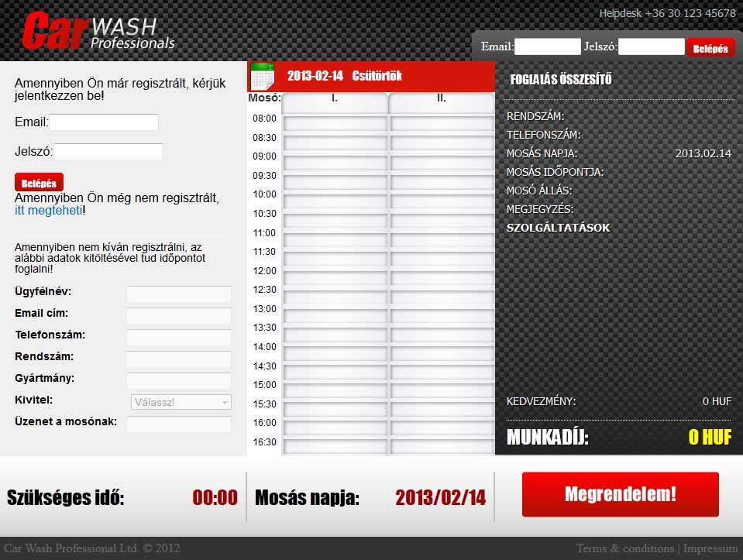Focus the header Email field

click(547, 46)
